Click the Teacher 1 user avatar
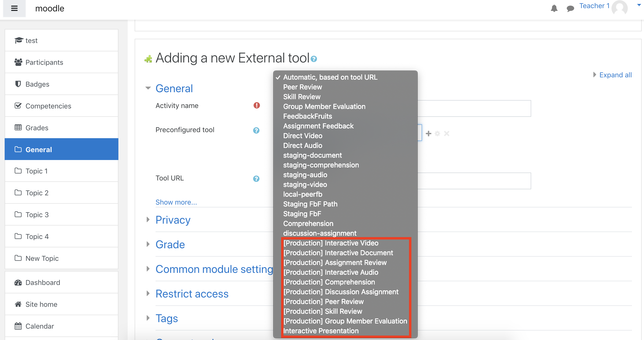 [619, 7]
